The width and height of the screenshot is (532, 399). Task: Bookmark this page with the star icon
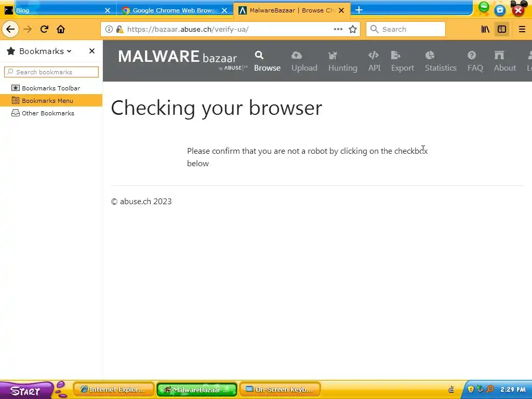[x=353, y=29]
